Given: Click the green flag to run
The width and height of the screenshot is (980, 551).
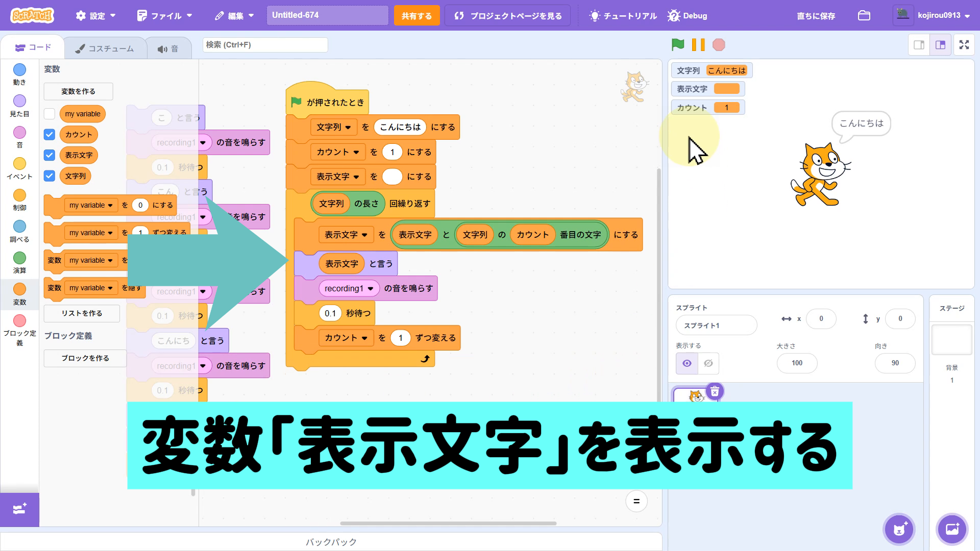Looking at the screenshot, I should click(x=678, y=45).
